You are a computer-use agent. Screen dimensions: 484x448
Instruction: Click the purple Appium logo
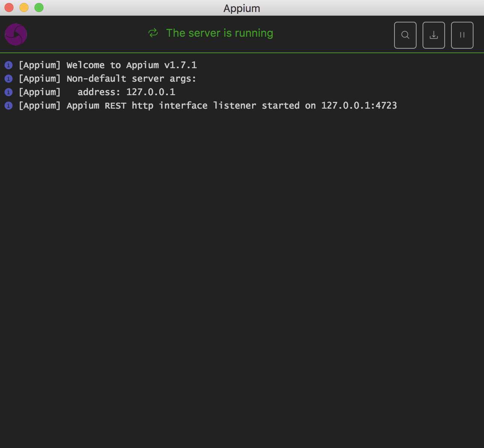pos(16,34)
